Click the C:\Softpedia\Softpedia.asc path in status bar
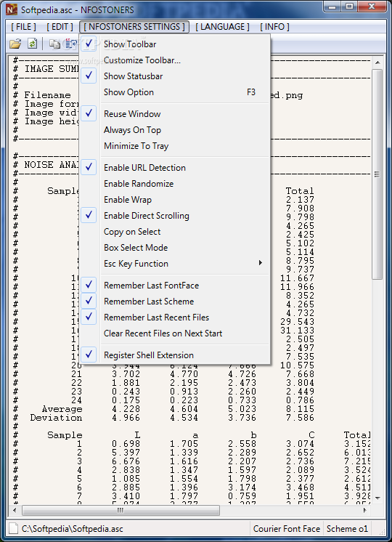The height and width of the screenshot is (542, 392). pyautogui.click(x=72, y=529)
